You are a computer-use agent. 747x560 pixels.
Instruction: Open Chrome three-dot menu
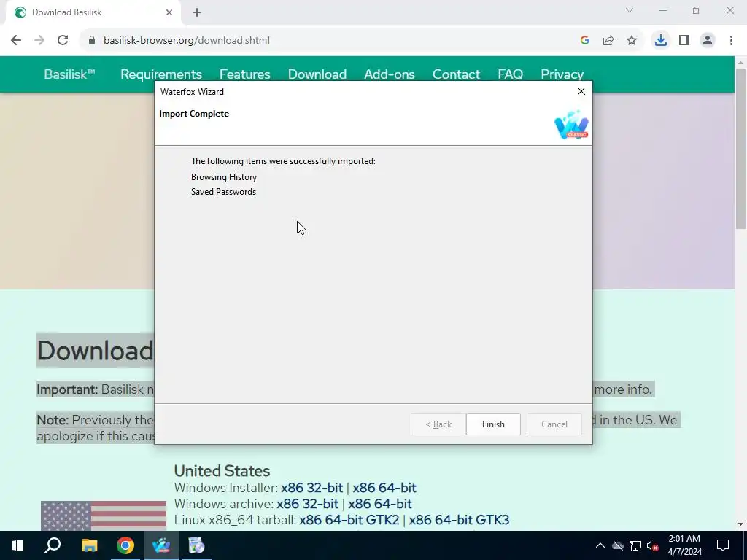[731, 40]
